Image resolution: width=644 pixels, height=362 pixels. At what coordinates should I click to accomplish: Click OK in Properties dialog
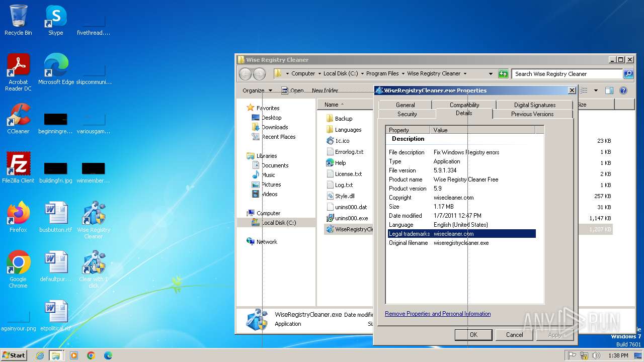[473, 335]
